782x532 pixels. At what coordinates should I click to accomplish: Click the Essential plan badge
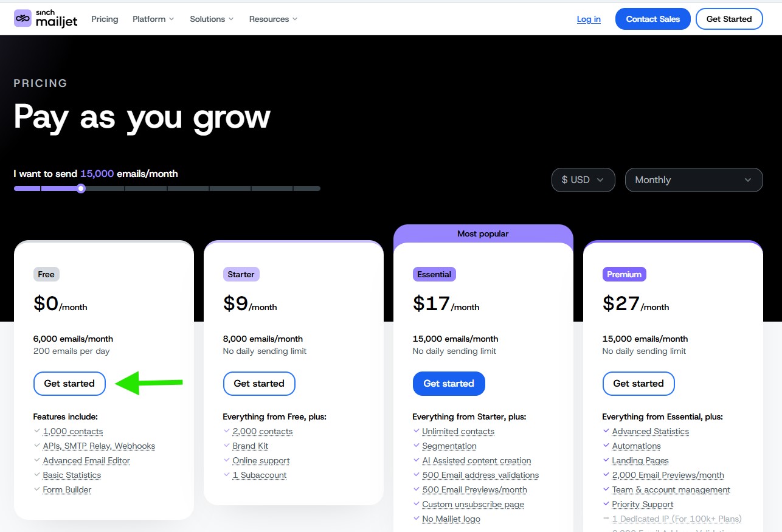point(434,274)
